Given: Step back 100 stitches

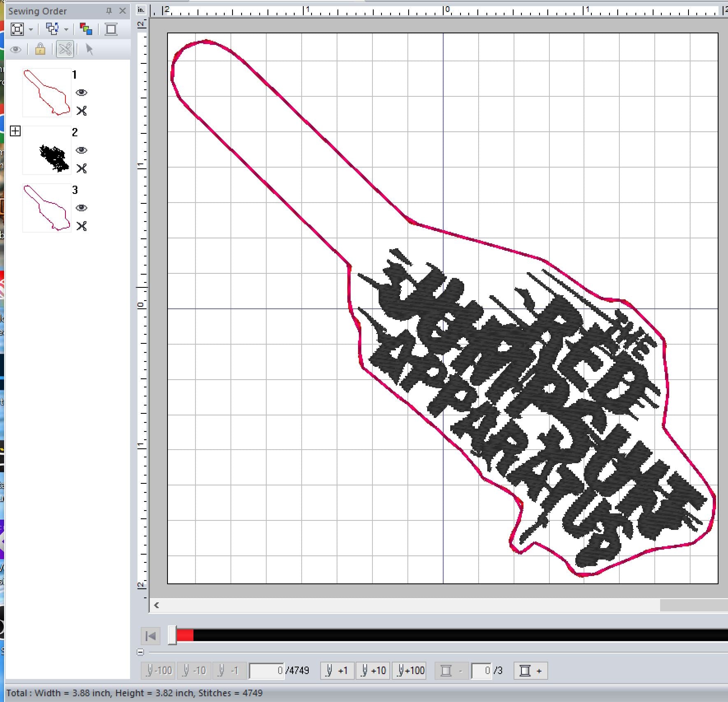Looking at the screenshot, I should (x=158, y=670).
